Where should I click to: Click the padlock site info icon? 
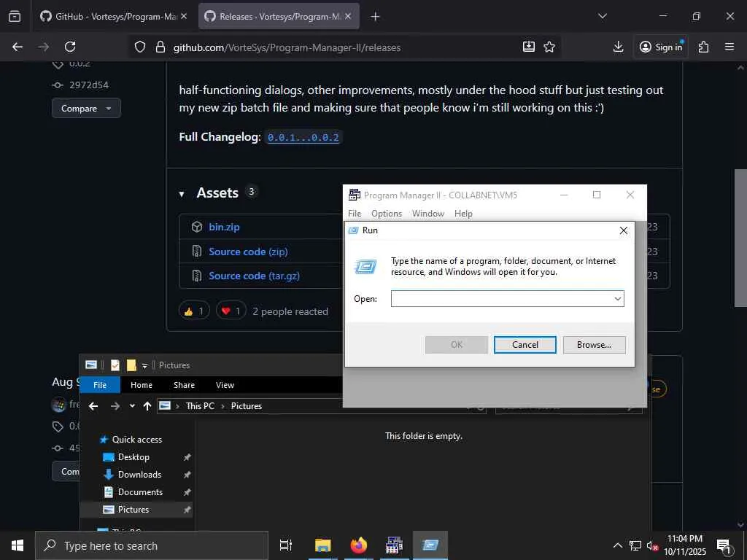pyautogui.click(x=160, y=47)
